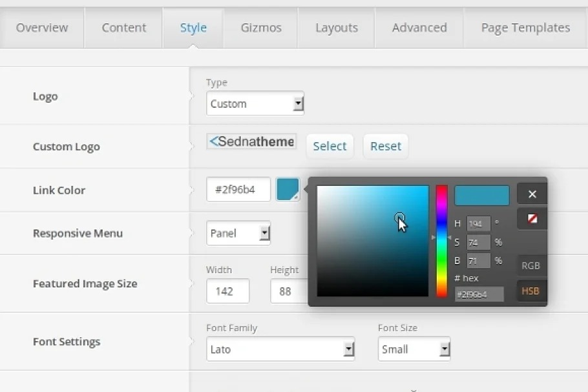Click the Custom Logo preview thumbnail
This screenshot has width=588, height=392.
pyautogui.click(x=251, y=141)
